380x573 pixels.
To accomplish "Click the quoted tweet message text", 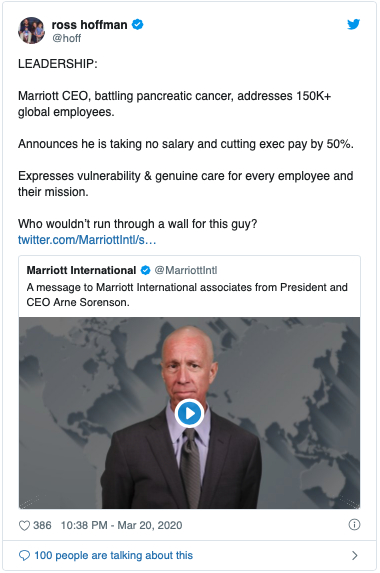I will click(187, 295).
